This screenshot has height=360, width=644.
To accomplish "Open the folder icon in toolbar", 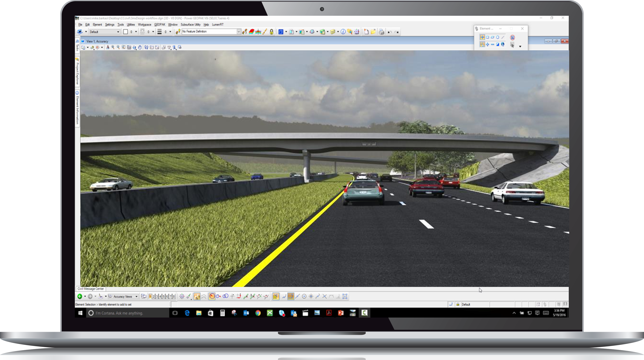I will tap(373, 32).
